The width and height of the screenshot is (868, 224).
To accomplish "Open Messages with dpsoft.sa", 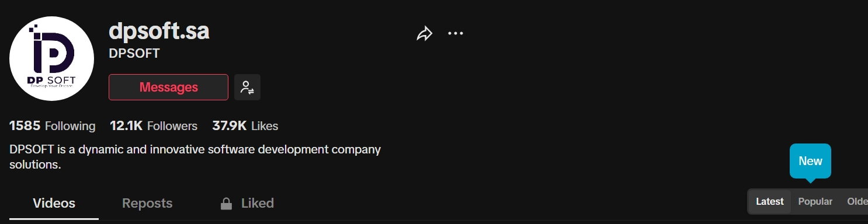I will coord(168,87).
